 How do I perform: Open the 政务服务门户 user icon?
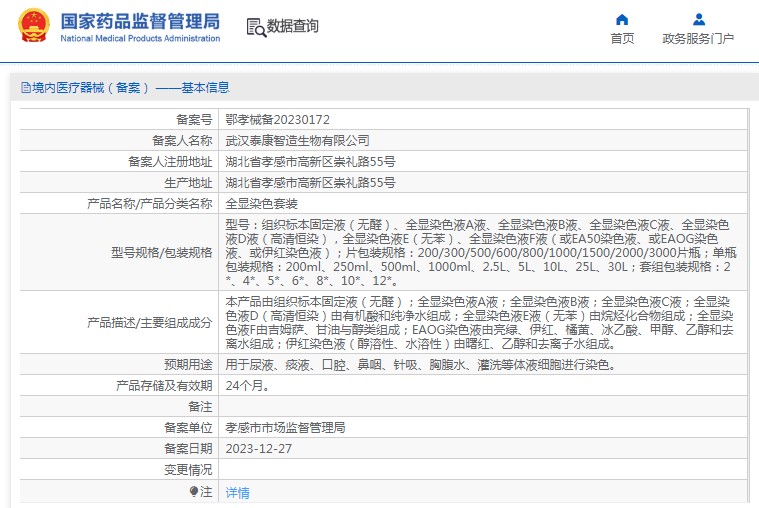pyautogui.click(x=698, y=19)
